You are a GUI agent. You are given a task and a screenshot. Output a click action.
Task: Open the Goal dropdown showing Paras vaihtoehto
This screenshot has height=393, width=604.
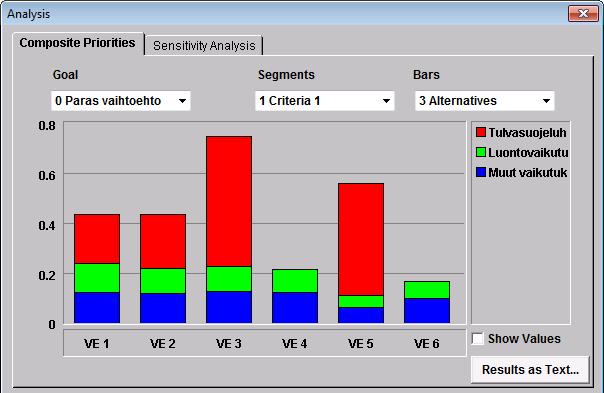(121, 101)
